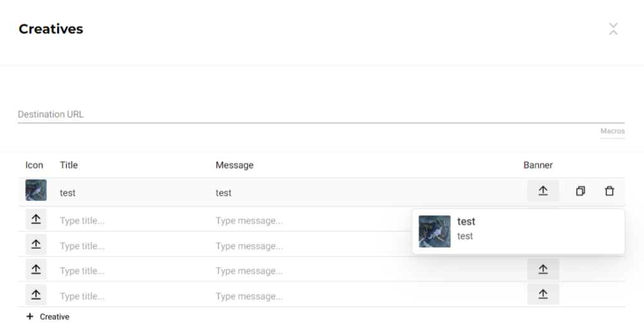Click the preview popup thumbnail image

click(435, 231)
